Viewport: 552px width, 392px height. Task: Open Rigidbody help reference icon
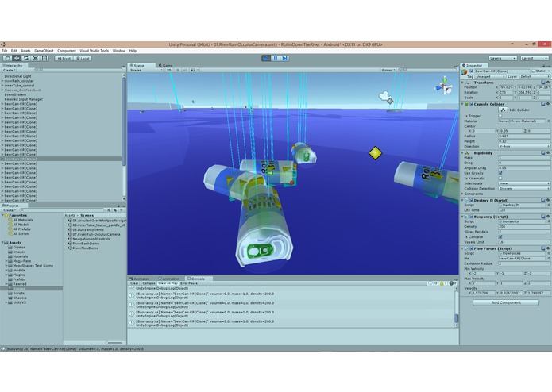click(543, 153)
